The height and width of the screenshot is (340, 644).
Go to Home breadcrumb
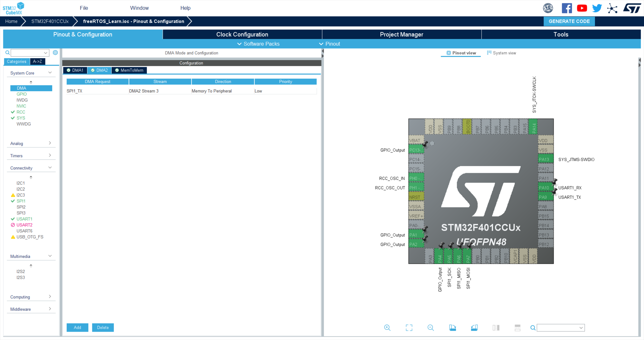[x=11, y=21]
